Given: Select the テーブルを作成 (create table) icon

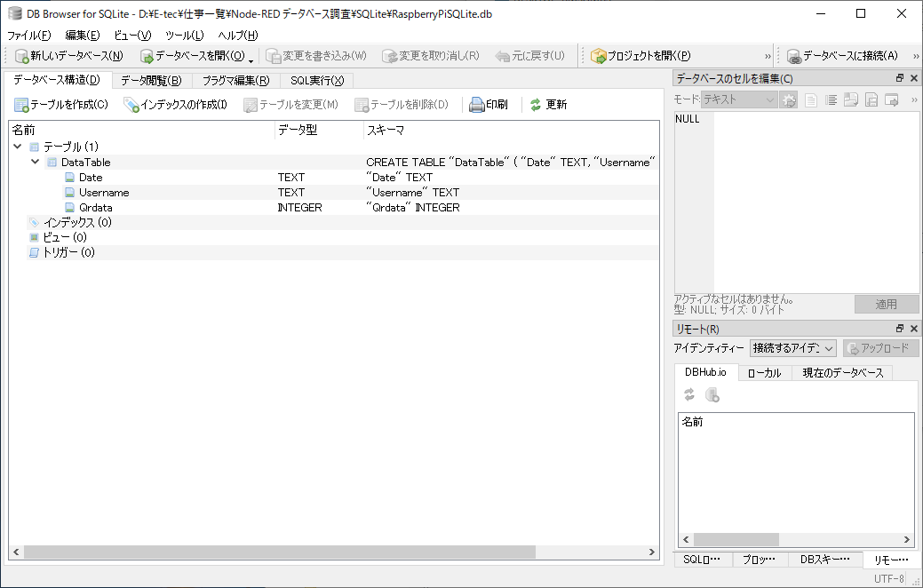Looking at the screenshot, I should (x=21, y=104).
